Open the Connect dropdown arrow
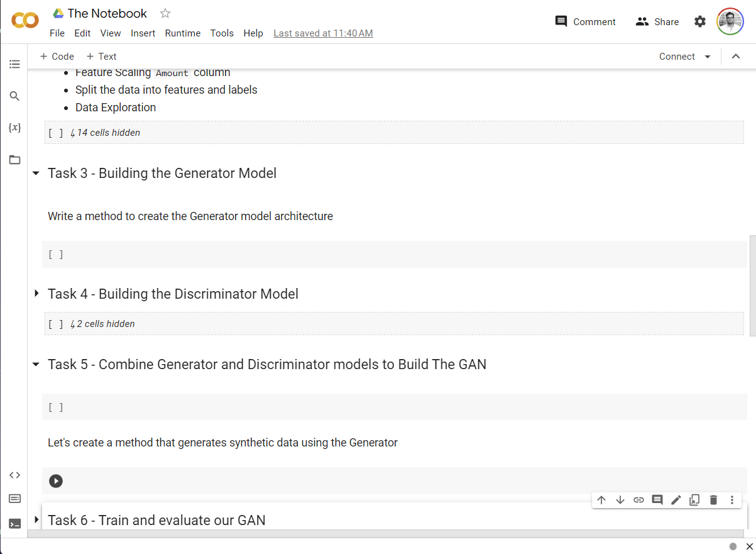Viewport: 756px width, 554px height. point(708,57)
